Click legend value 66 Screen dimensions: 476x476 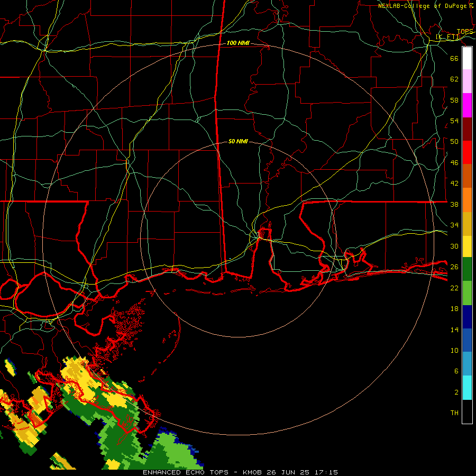[x=454, y=59]
